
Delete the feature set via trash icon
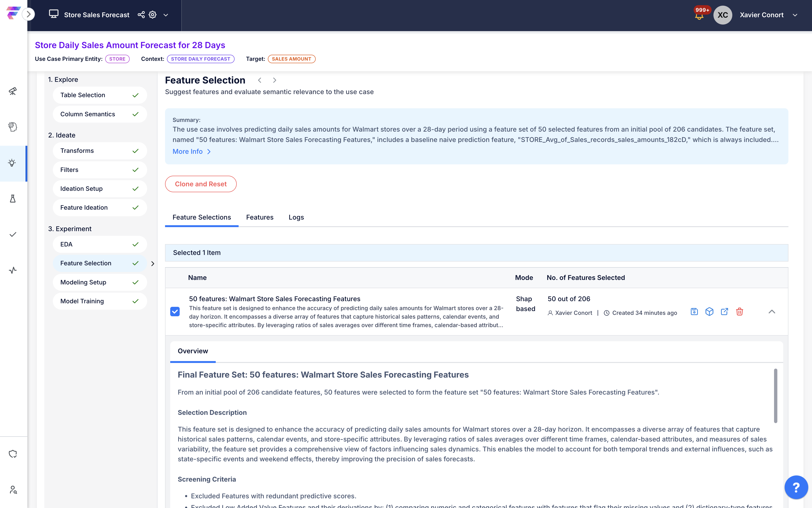pos(740,312)
